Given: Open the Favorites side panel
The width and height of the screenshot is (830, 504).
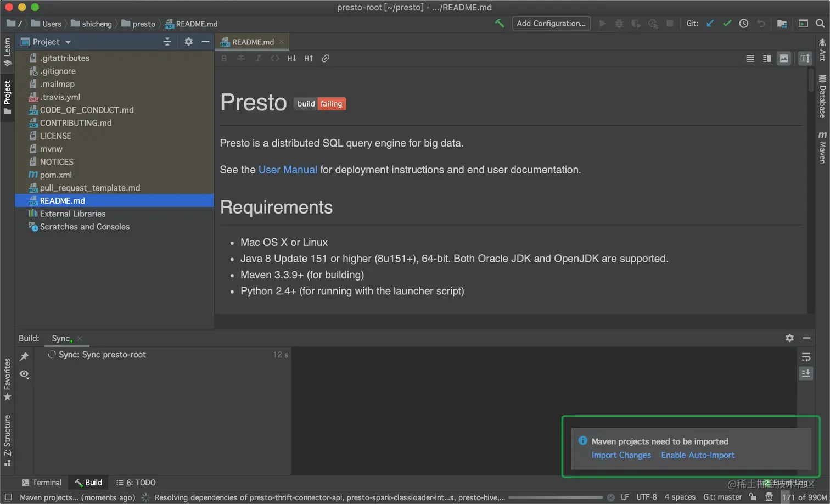Looking at the screenshot, I should (7, 379).
